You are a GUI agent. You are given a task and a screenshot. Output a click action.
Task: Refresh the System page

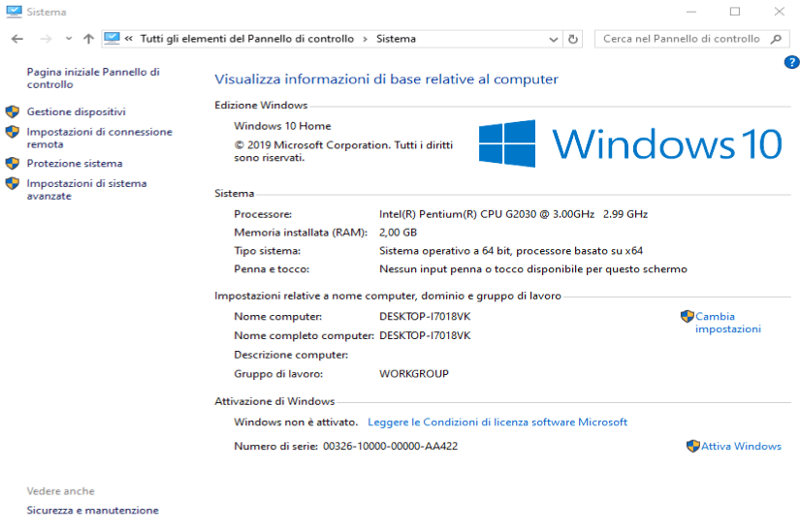point(573,39)
